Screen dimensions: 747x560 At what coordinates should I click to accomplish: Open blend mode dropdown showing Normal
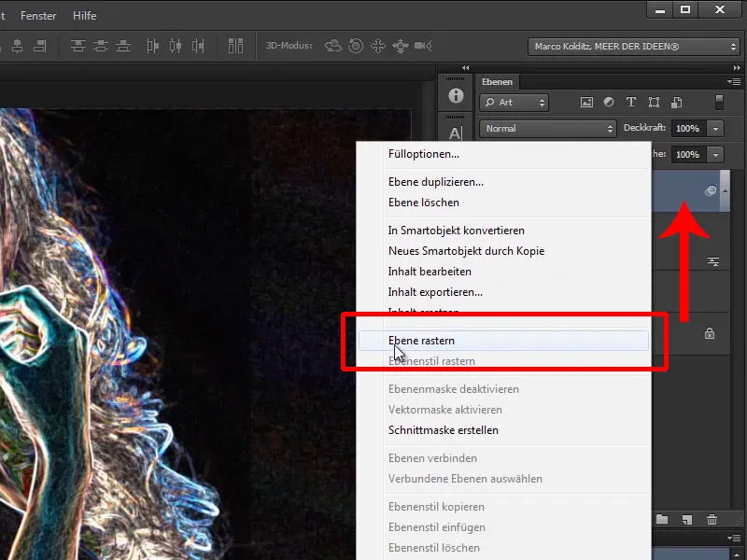(548, 129)
